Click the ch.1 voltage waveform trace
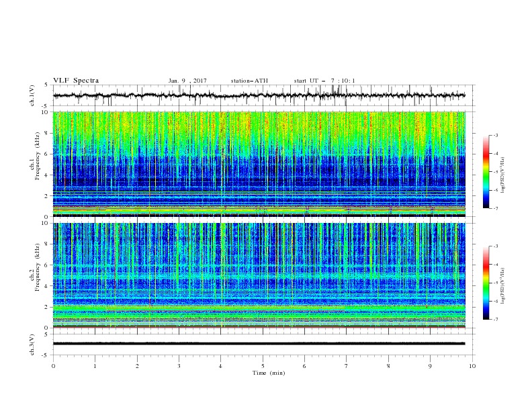The image size is (532, 411). coord(259,95)
